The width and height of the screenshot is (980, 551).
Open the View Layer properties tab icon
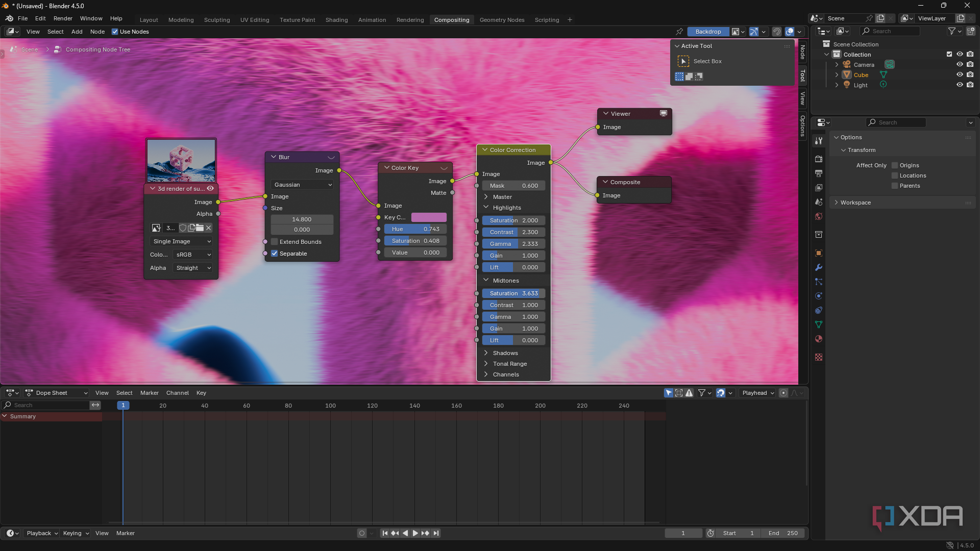point(819,188)
